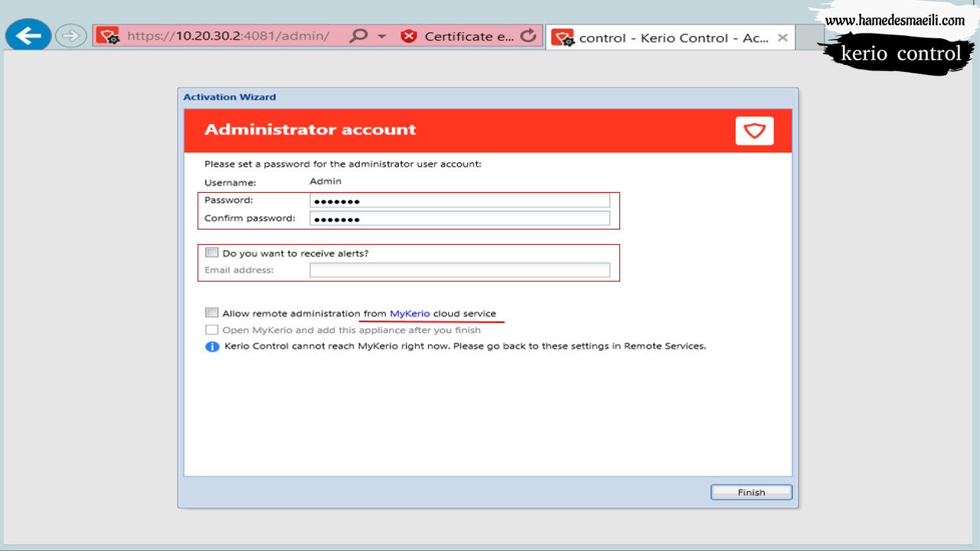Open the MyKerio link
Image resolution: width=980 pixels, height=551 pixels.
click(410, 314)
